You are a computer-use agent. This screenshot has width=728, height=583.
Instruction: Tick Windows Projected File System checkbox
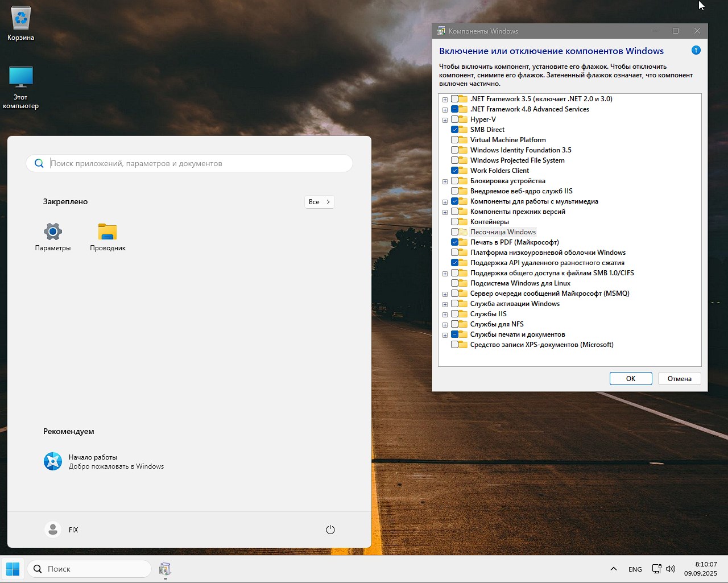[454, 160]
